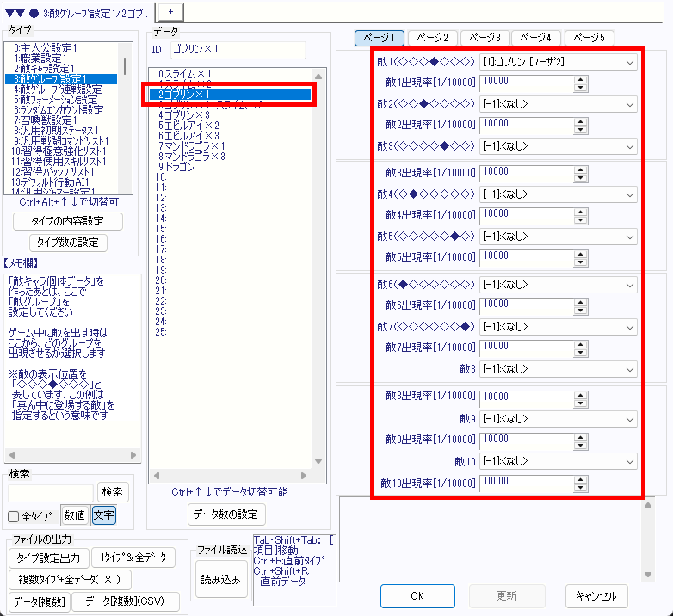Select the 文字 search mode toggle
The width and height of the screenshot is (673, 616).
tap(103, 515)
